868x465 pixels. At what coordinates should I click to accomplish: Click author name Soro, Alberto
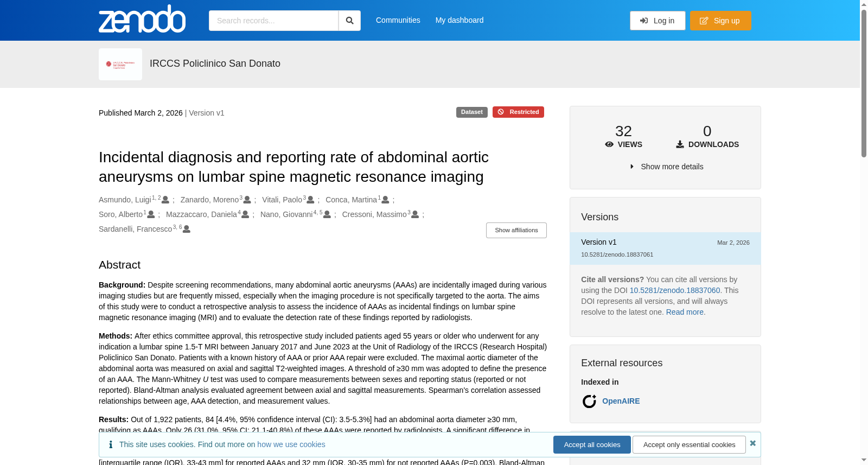[x=120, y=214]
